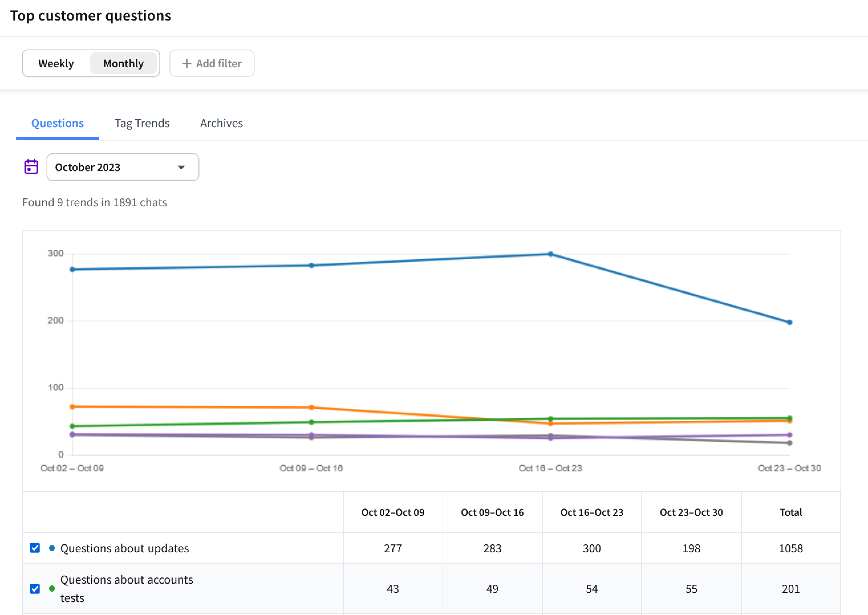The height and width of the screenshot is (615, 868).
Task: Click the plus icon in Add filter
Action: click(186, 64)
